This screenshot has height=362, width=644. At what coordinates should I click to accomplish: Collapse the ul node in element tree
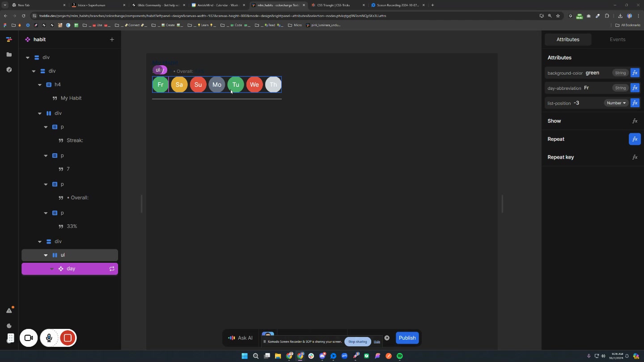tap(46, 255)
